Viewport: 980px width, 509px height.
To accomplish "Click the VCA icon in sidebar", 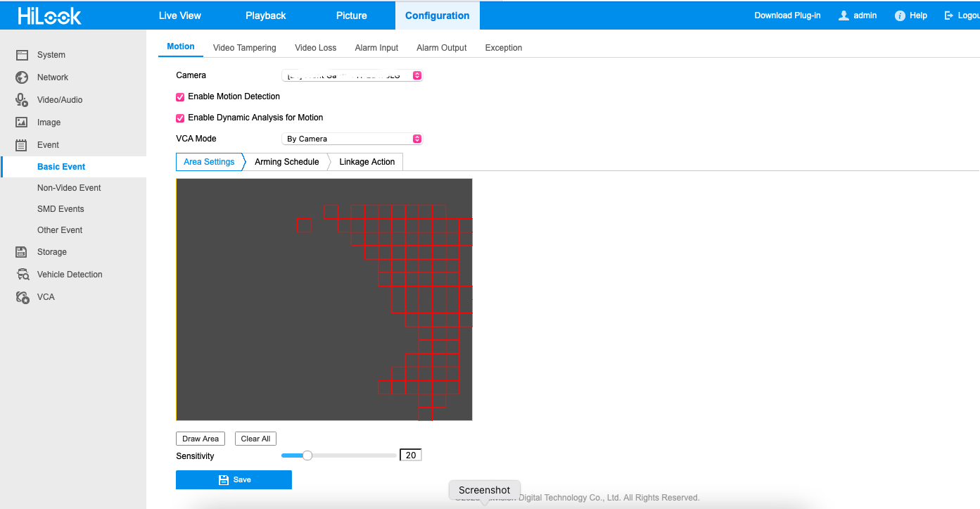I will point(23,297).
